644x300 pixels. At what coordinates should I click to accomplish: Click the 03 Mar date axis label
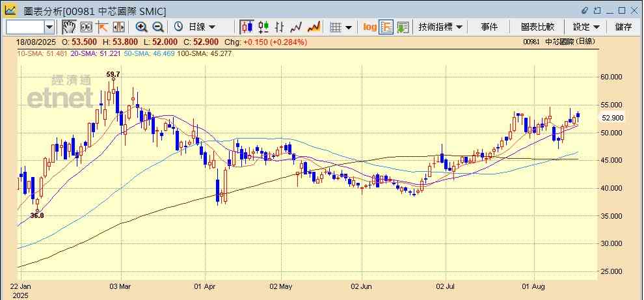coord(121,286)
